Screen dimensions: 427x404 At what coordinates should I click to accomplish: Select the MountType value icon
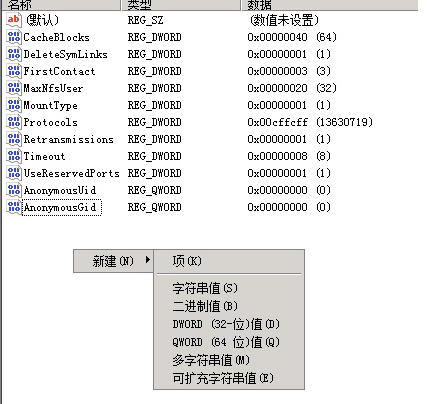(14, 105)
